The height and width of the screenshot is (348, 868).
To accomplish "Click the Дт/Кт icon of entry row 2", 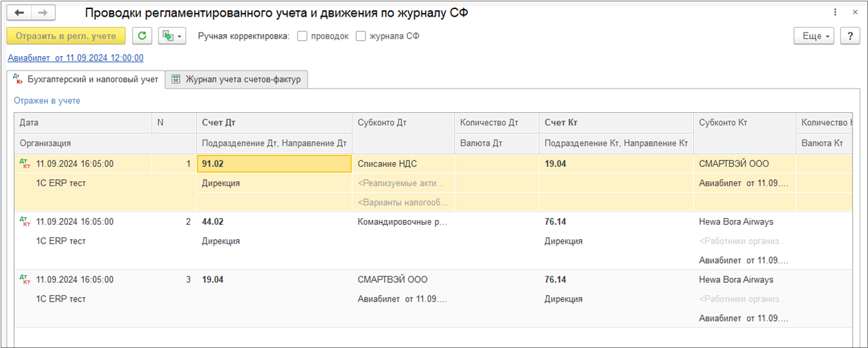I will (x=26, y=222).
